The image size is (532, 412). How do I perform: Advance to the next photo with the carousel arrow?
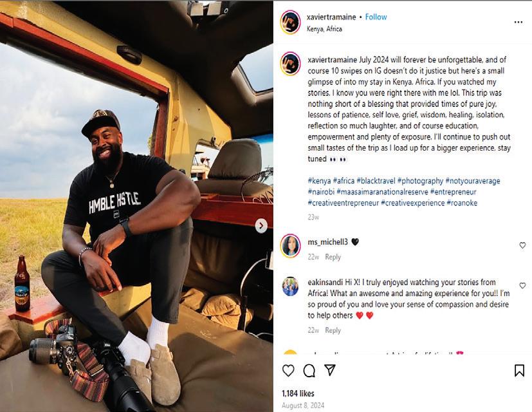[261, 225]
